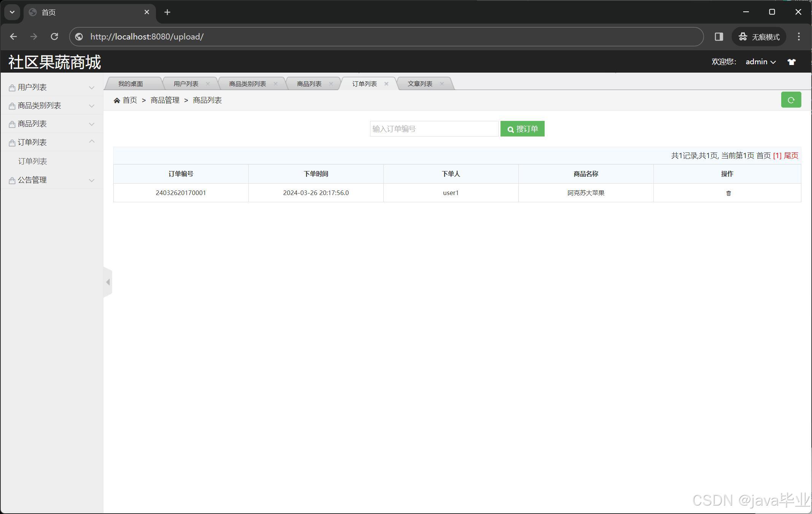Click the green refresh icon button
812x514 pixels.
pyautogui.click(x=791, y=100)
